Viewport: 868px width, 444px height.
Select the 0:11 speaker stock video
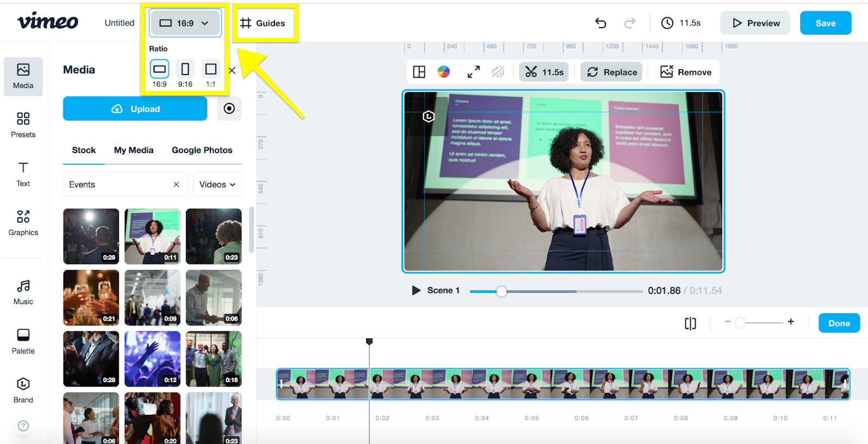[152, 236]
